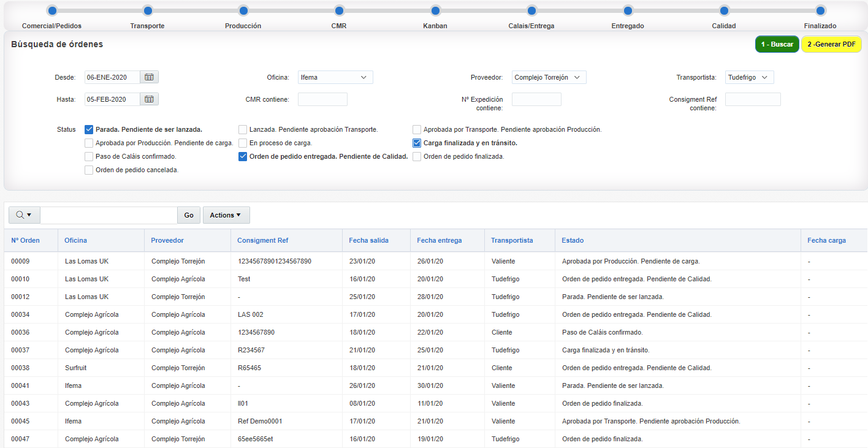Focus the Hasta date input field
Viewport: 868px width, 448px height.
[112, 99]
